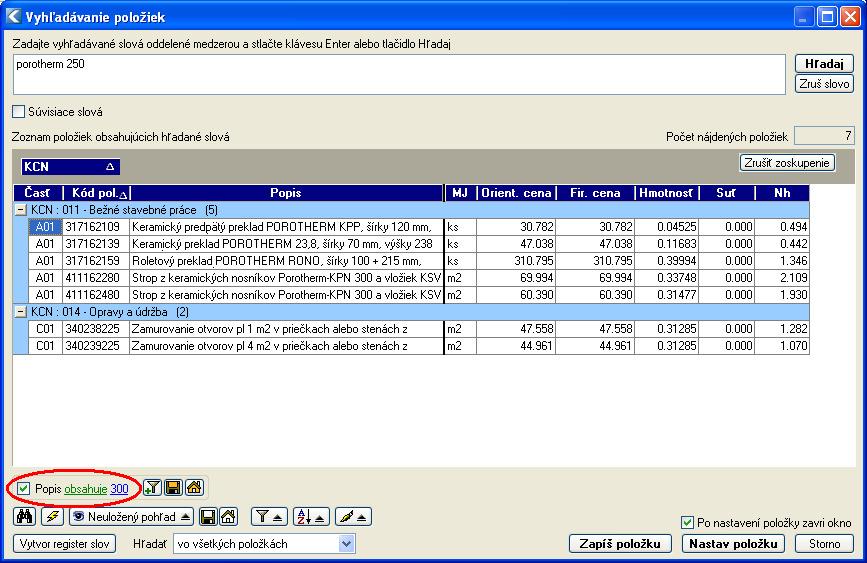Screen dimensions: 867x563
Task: Click the Zapíš položku button
Action: pyautogui.click(x=620, y=544)
